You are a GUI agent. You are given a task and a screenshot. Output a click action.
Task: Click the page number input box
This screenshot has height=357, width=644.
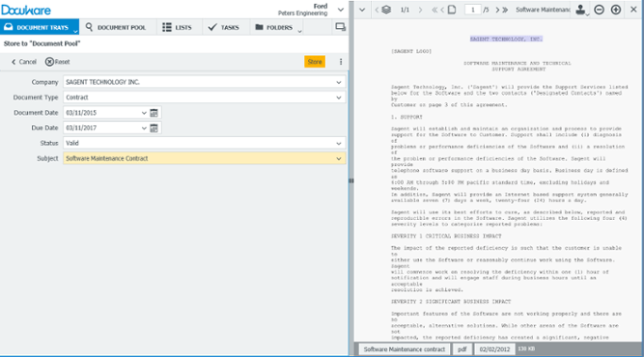(473, 10)
